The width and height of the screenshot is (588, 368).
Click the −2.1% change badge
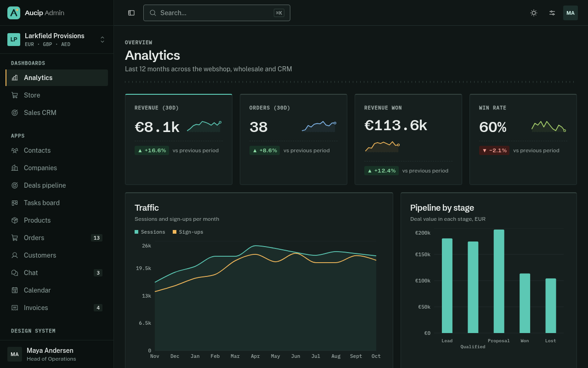point(494,150)
